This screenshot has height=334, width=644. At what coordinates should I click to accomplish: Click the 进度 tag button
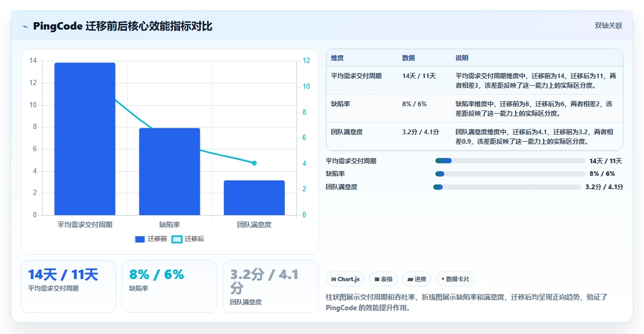pos(417,279)
